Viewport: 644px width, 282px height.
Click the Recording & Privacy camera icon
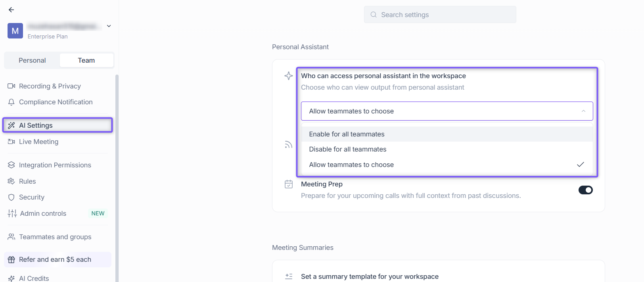click(x=11, y=86)
